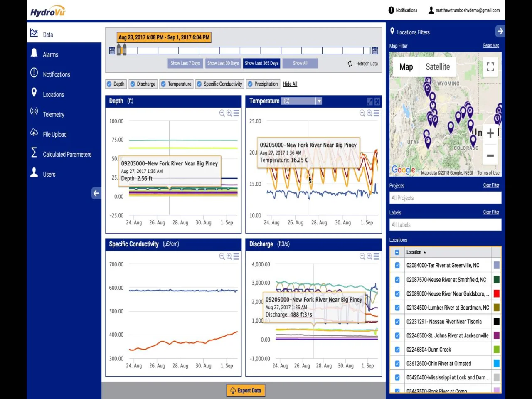Open the end date calendar picker

(375, 51)
